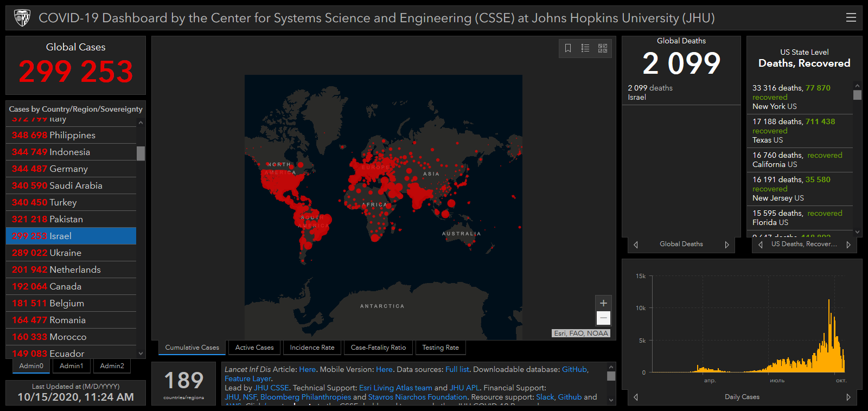Open Mobile Version Here link

pos(384,369)
